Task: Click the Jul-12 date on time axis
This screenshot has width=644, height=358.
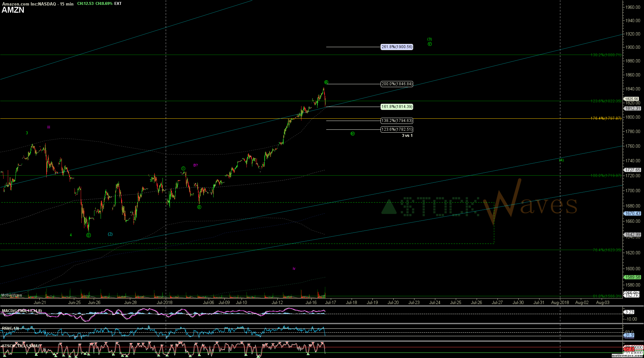Action: pyautogui.click(x=277, y=302)
